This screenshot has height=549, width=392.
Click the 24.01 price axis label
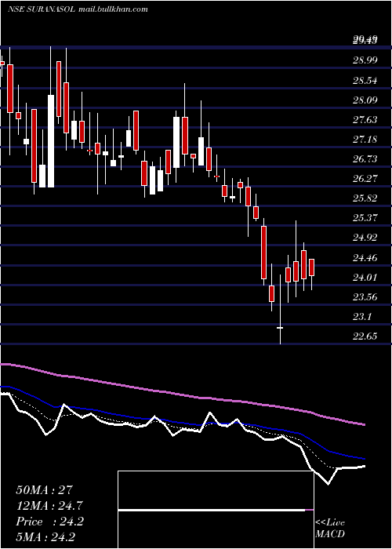click(x=365, y=278)
